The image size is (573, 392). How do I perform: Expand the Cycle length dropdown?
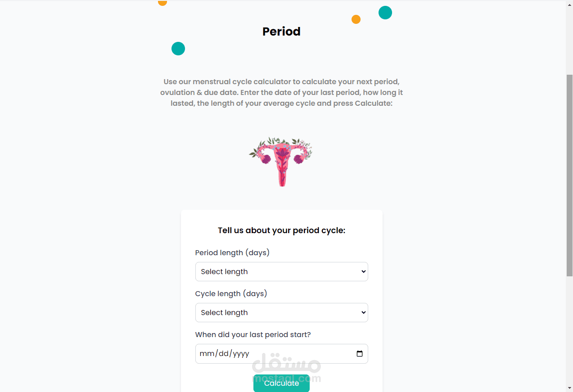click(x=281, y=313)
